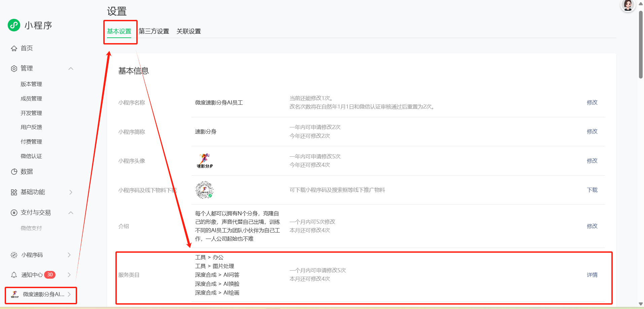
Task: Collapse the 管理 section chevron
Action: (71, 68)
